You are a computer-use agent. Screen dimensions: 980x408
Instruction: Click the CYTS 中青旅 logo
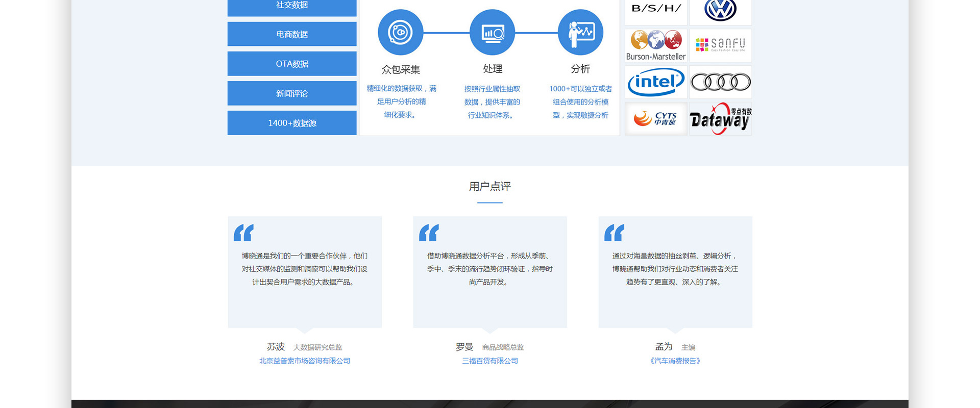coord(656,119)
